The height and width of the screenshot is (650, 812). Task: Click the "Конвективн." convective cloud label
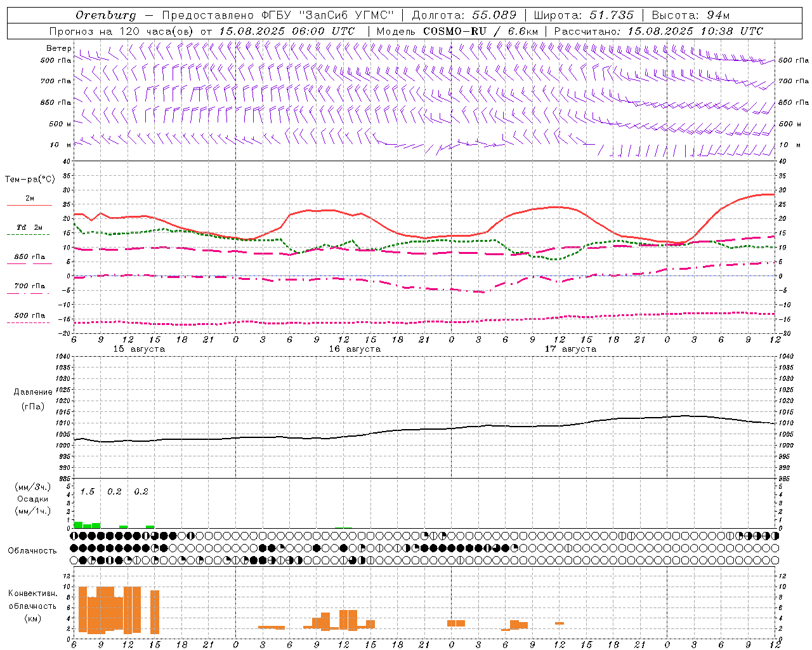click(x=33, y=594)
